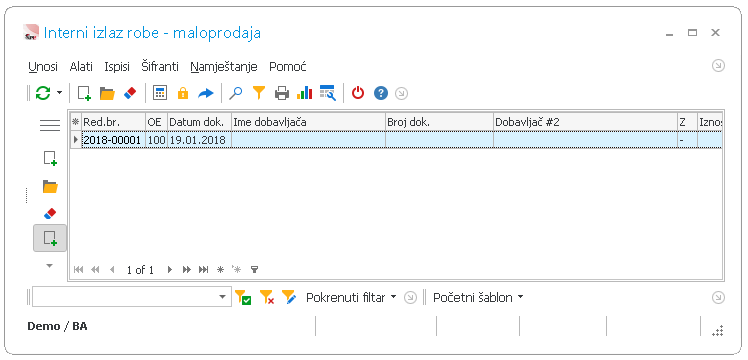Click the magnifying glass search icon
Viewport: 748px width, 360px height.
(235, 93)
